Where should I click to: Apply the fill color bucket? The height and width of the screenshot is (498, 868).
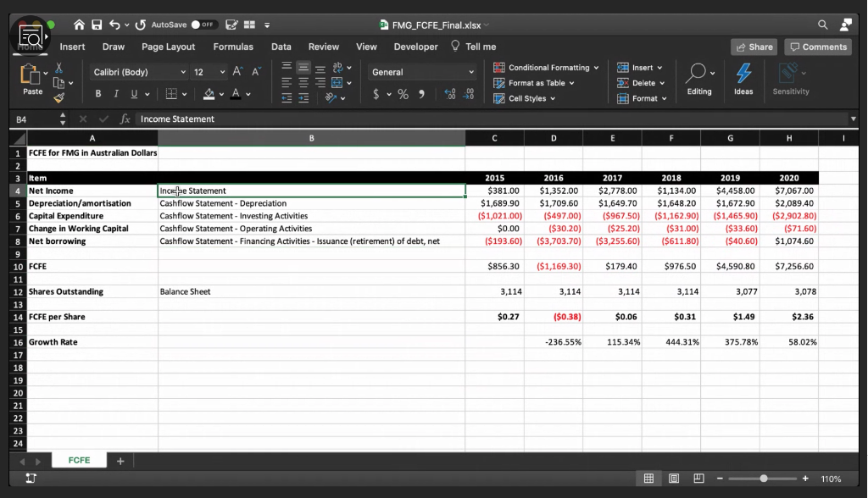coord(209,94)
